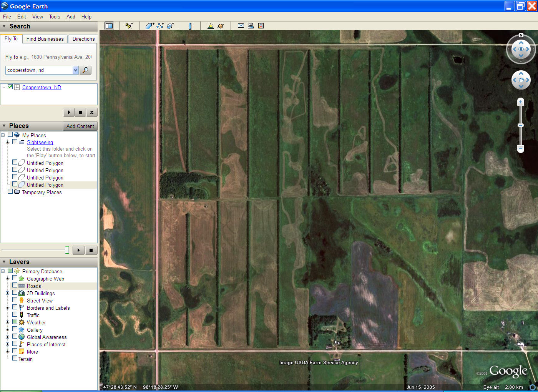
Task: Play the search results tour
Action: (69, 112)
